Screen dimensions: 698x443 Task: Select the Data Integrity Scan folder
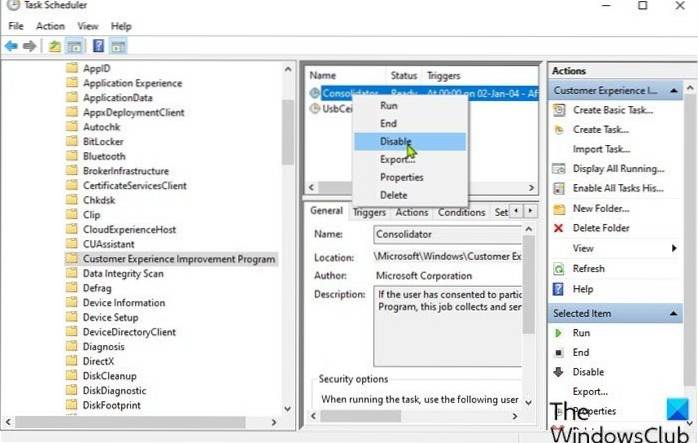pyautogui.click(x=123, y=273)
